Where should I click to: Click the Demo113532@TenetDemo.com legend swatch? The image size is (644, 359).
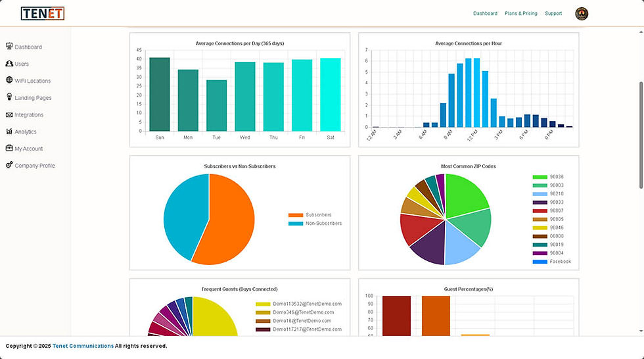point(263,304)
